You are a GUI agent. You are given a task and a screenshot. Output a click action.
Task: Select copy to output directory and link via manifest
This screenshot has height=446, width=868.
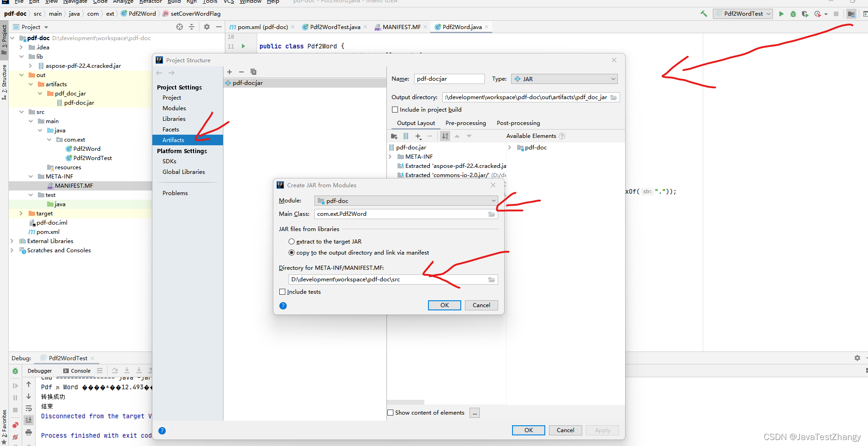[291, 253]
